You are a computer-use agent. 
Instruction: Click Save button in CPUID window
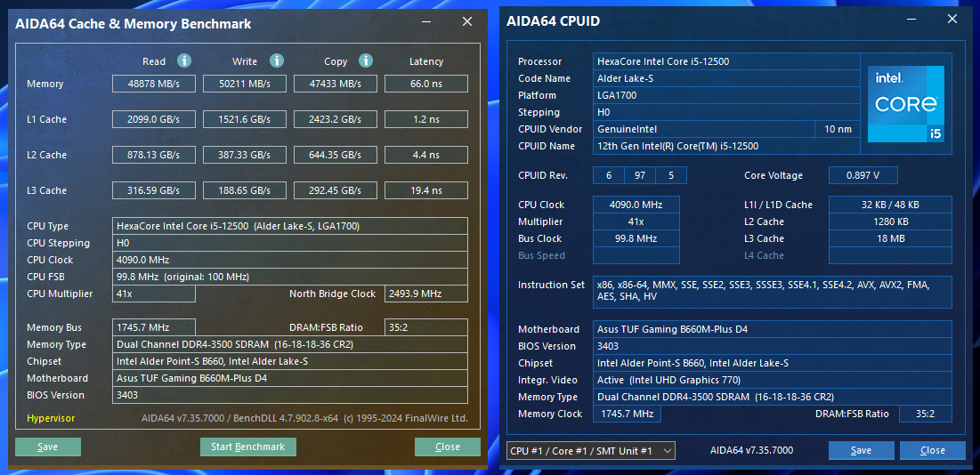(862, 450)
